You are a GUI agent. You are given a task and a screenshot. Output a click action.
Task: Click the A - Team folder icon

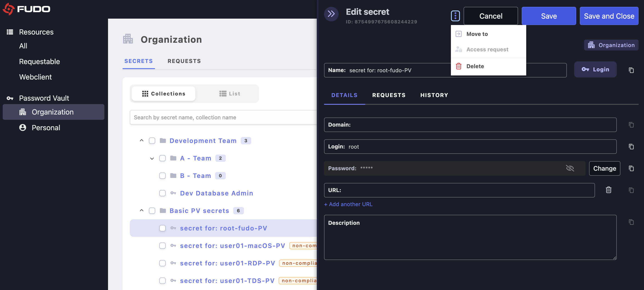click(173, 158)
